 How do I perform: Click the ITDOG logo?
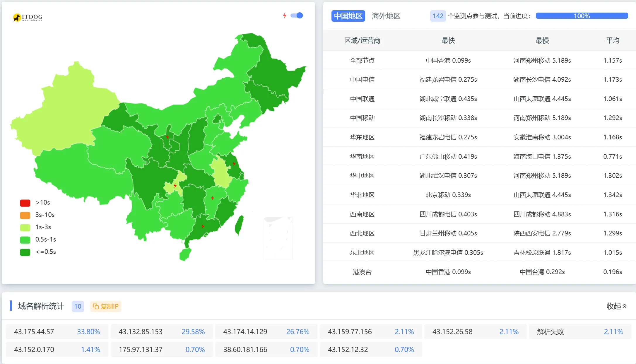[28, 17]
